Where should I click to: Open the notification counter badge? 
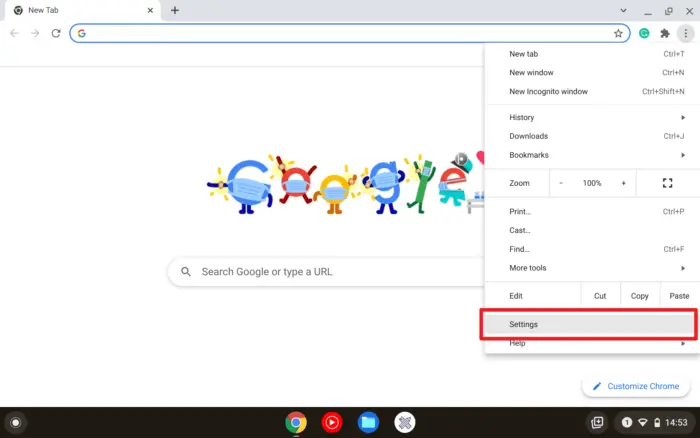[x=626, y=422]
